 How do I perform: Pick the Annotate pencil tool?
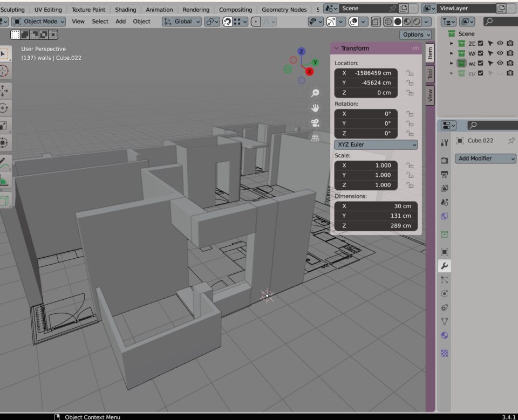click(4, 162)
